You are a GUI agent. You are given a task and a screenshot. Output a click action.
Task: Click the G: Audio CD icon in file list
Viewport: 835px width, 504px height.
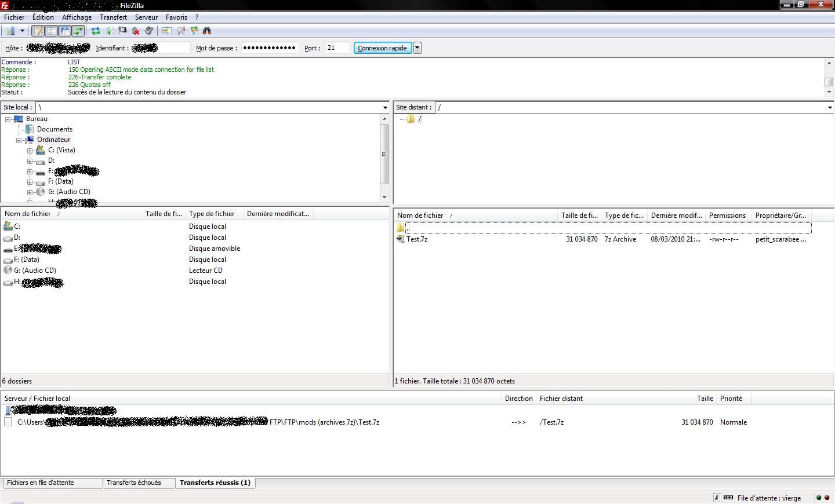(x=8, y=271)
